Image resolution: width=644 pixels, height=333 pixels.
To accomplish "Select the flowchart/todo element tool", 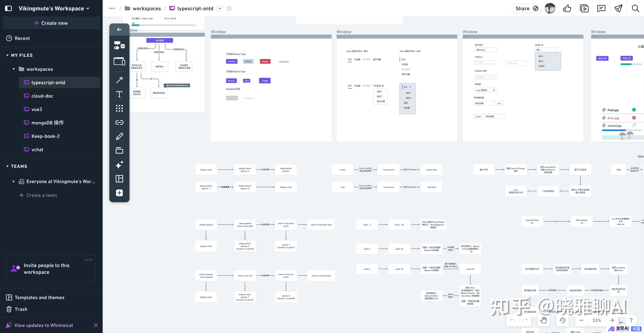I will (119, 45).
